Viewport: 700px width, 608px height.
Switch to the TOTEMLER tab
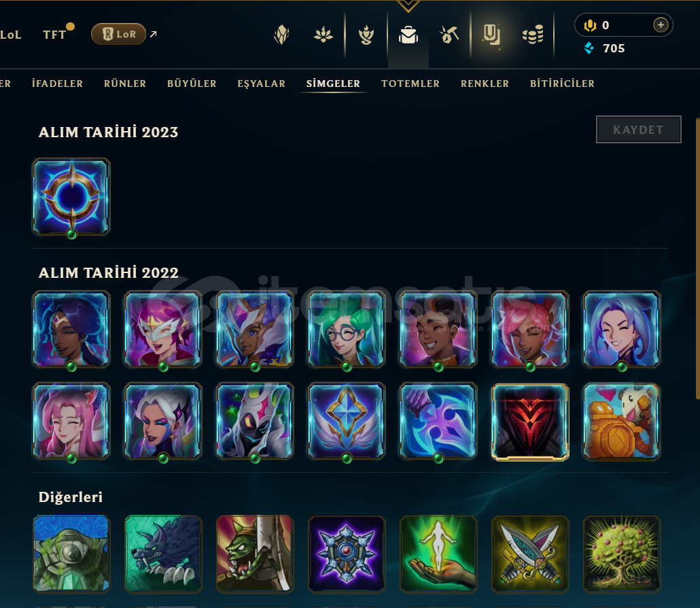pyautogui.click(x=410, y=84)
